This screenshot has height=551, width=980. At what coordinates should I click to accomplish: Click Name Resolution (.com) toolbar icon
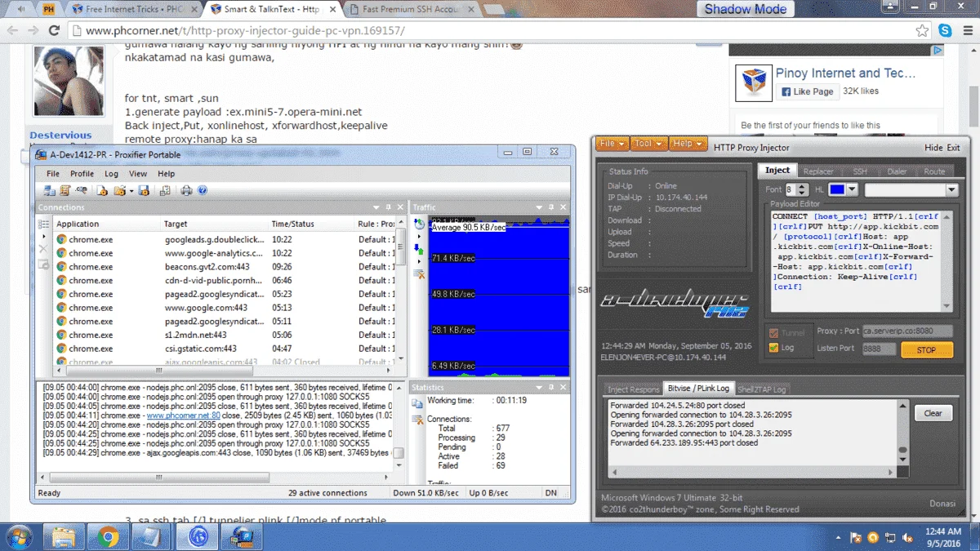81,190
